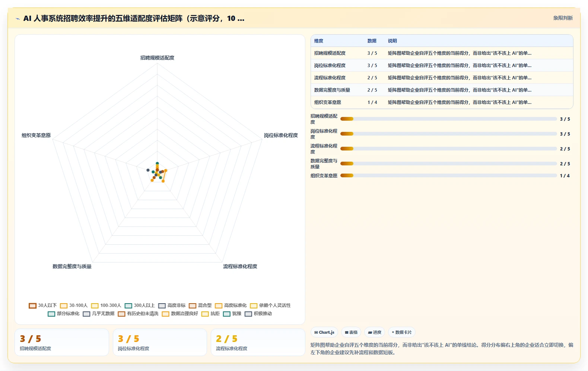Click the 象限判断 tag in the header
588x371 pixels.
pos(563,18)
